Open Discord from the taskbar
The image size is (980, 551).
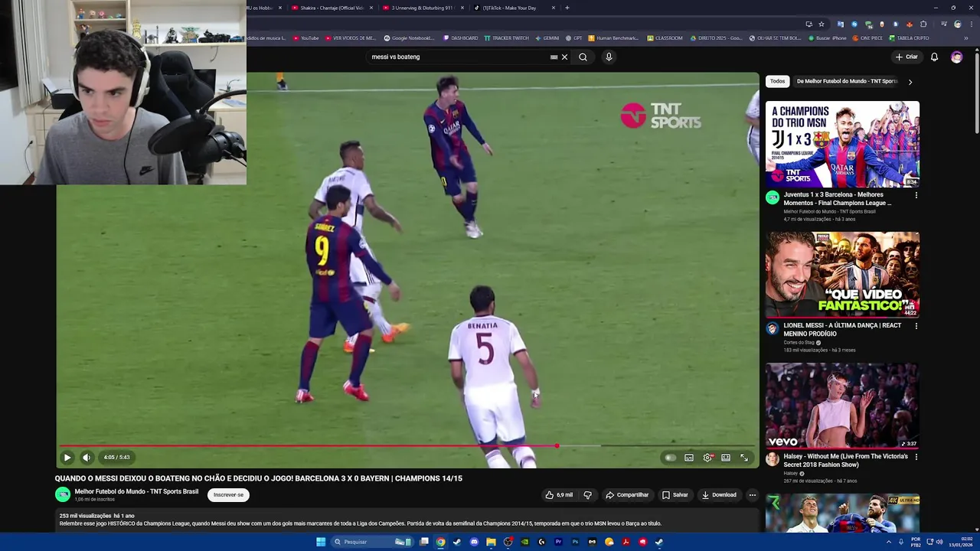coord(474,542)
